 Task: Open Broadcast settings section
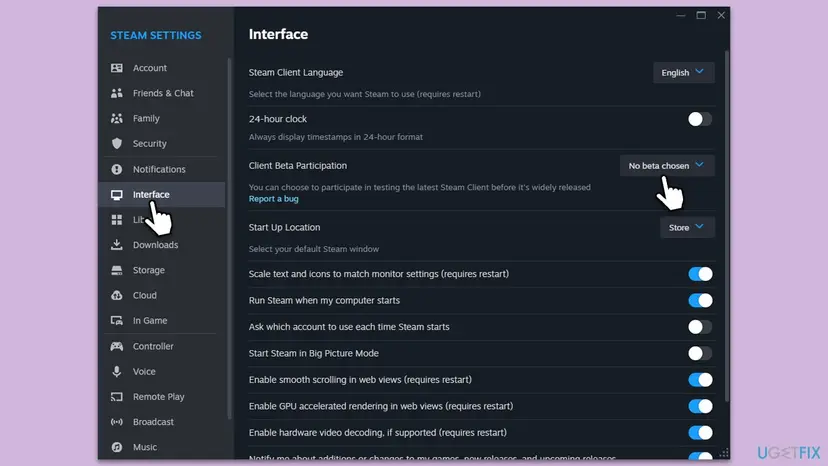click(164, 422)
